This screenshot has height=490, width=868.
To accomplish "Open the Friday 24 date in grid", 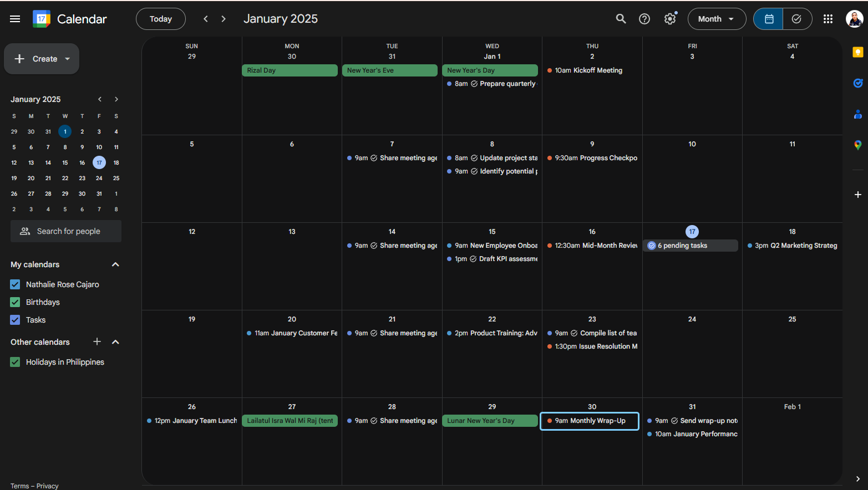I will coord(692,319).
